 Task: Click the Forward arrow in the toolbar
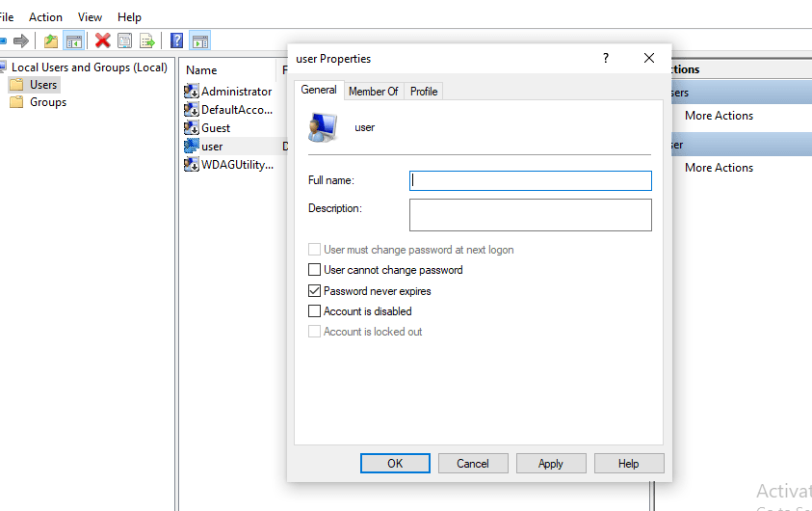21,40
